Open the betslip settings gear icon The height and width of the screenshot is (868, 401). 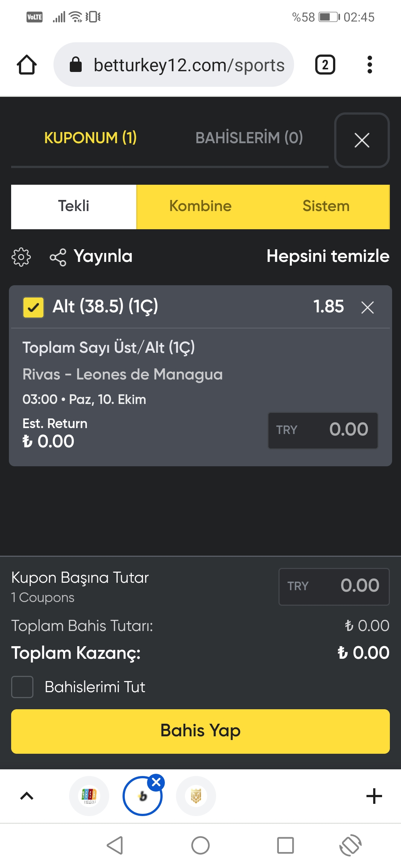21,257
